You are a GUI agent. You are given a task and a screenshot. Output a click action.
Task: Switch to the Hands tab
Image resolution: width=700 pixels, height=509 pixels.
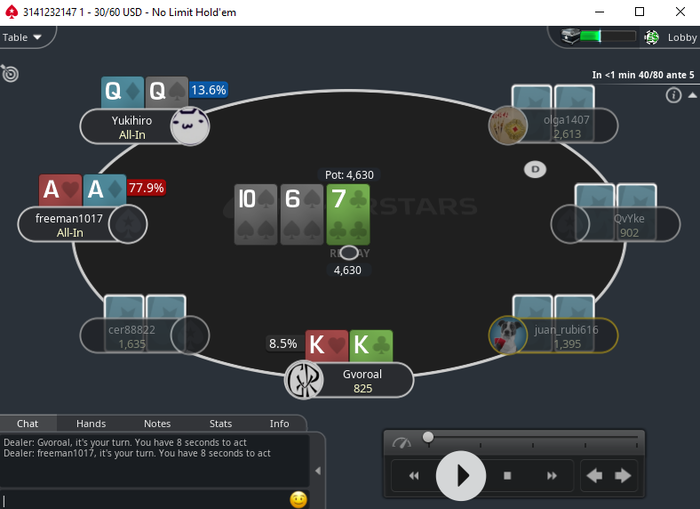[91, 424]
